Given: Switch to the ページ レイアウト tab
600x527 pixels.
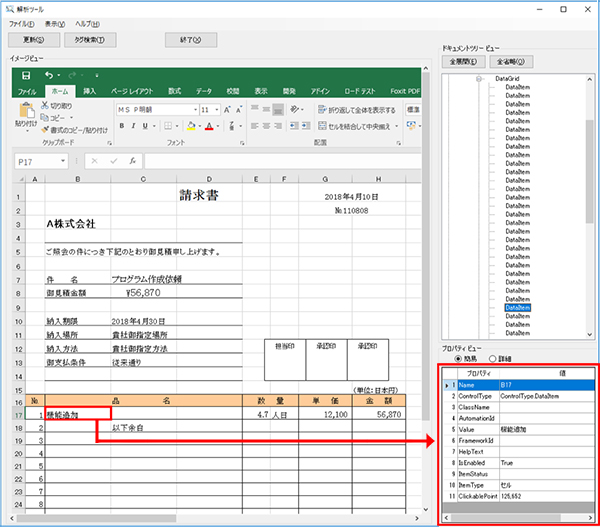Looking at the screenshot, I should tap(132, 91).
